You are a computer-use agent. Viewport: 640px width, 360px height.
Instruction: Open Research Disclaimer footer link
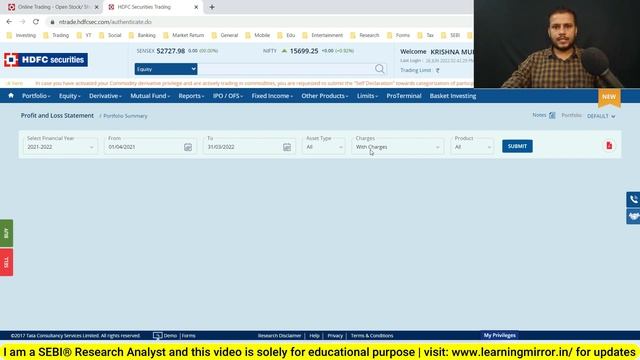click(x=279, y=336)
